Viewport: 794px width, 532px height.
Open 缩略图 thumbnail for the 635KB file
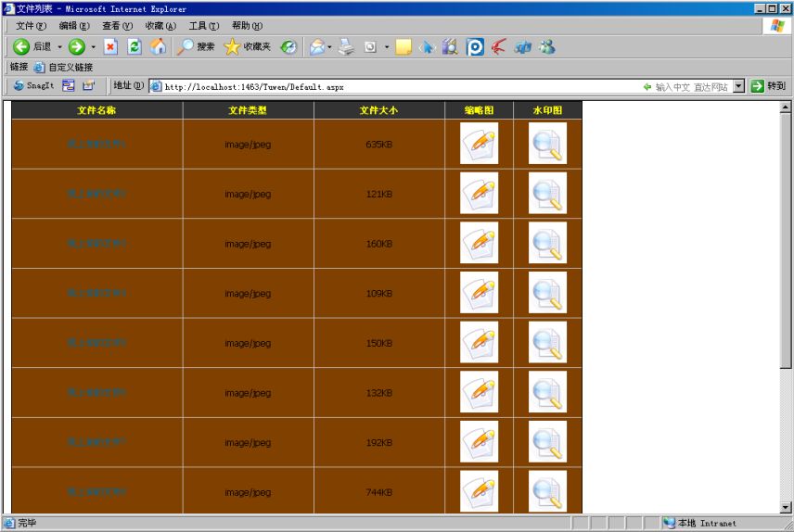point(479,144)
